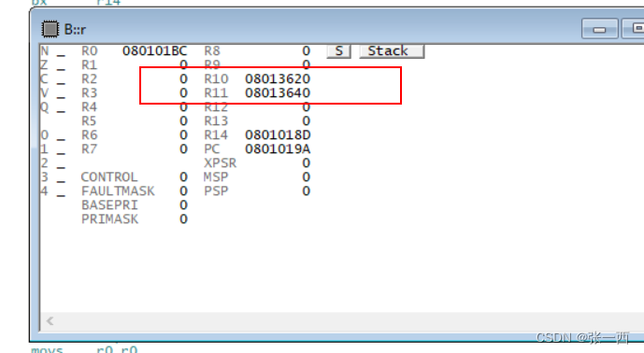Viewport: 644px width, 353px height.
Task: Click the PC register label
Action: click(212, 149)
